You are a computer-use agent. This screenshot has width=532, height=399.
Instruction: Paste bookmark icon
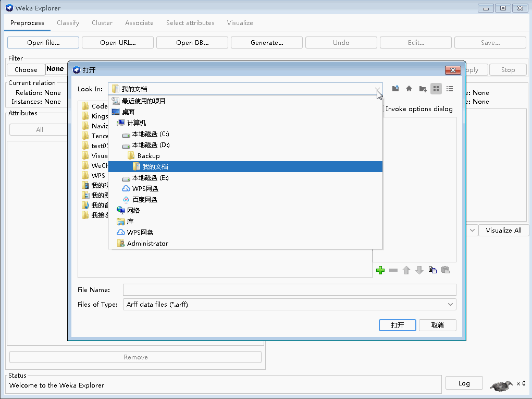[446, 270]
